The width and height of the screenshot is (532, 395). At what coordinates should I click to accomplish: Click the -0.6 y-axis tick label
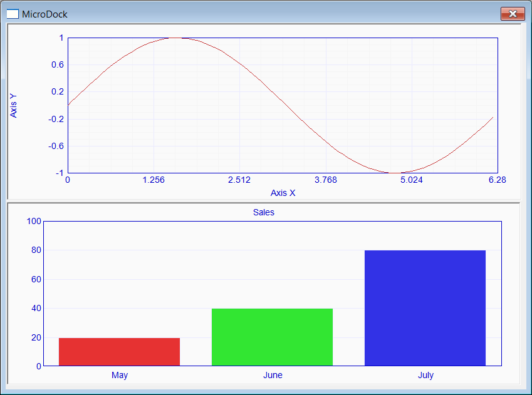(x=56, y=146)
